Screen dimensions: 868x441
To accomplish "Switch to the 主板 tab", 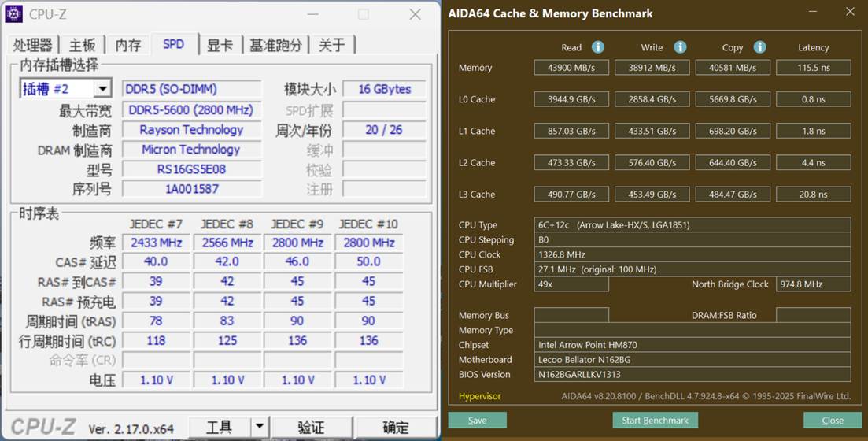I will pyautogui.click(x=83, y=45).
